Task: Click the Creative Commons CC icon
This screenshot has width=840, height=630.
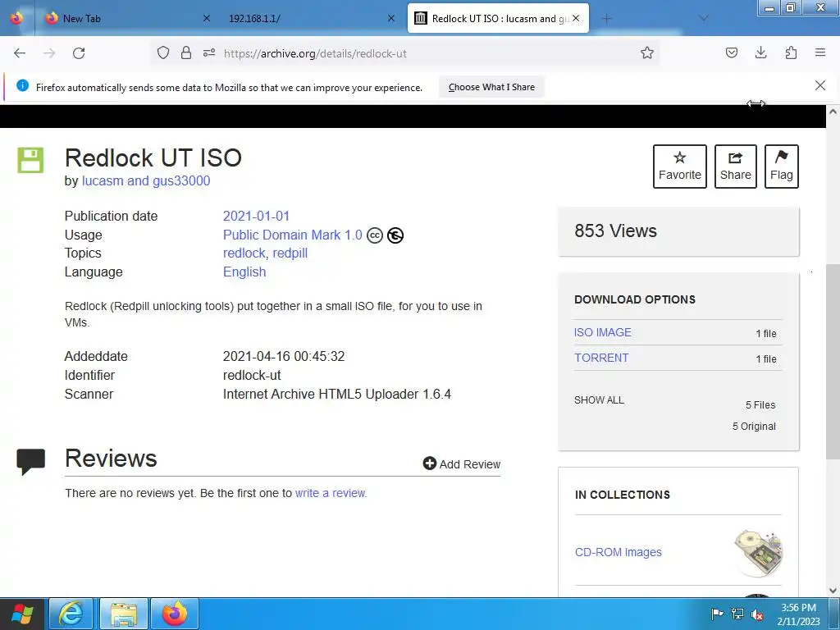Action: pos(374,235)
